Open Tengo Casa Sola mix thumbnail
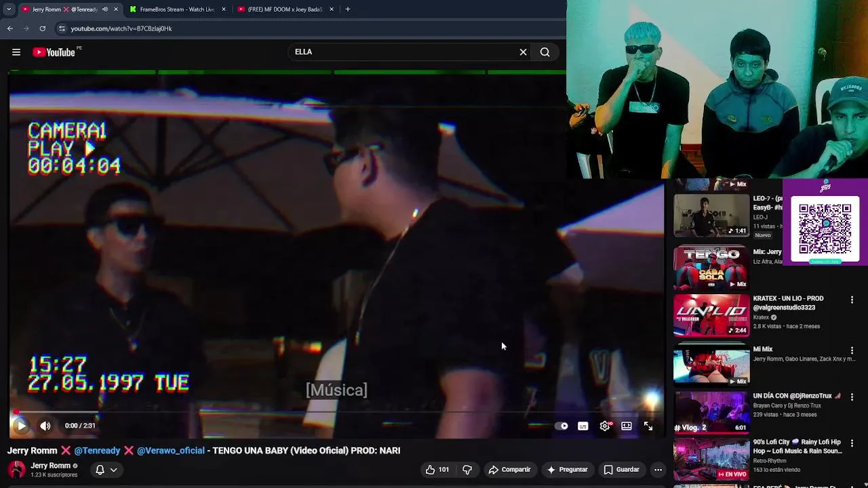Viewport: 868px width, 488px height. point(711,267)
